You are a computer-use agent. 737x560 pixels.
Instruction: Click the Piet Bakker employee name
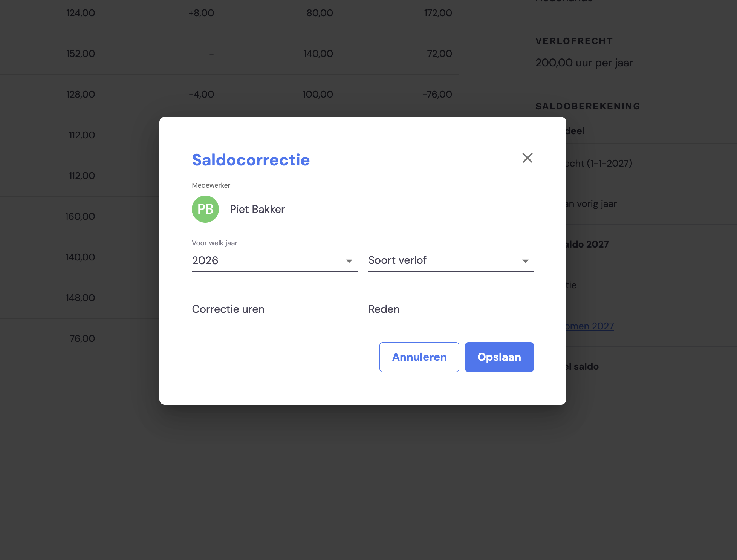257,209
